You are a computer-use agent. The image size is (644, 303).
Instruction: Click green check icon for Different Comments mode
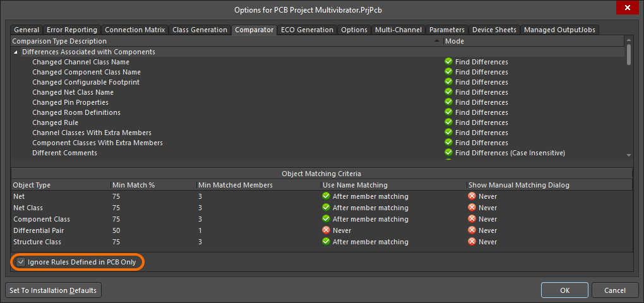(448, 153)
